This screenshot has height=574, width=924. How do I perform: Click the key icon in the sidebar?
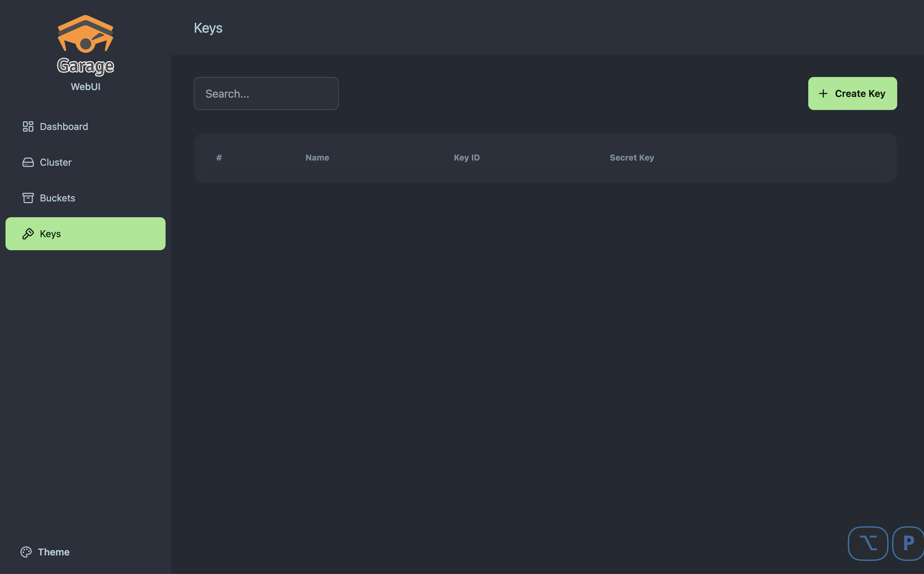click(x=28, y=234)
